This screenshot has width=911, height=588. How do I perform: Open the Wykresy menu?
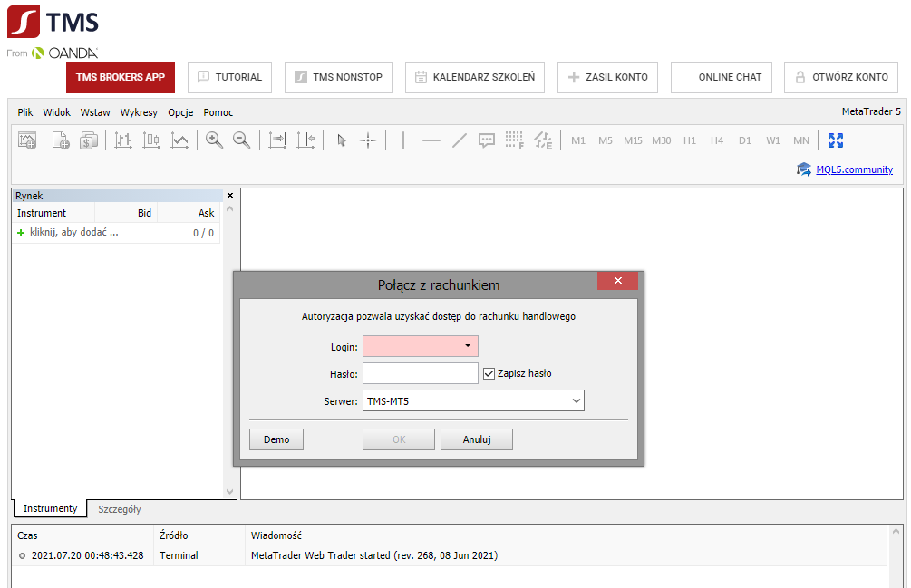pos(139,112)
